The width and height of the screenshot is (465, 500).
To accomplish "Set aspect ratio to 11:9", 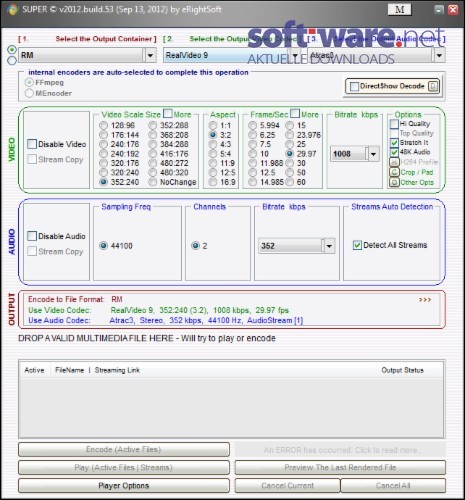I will 213,163.
